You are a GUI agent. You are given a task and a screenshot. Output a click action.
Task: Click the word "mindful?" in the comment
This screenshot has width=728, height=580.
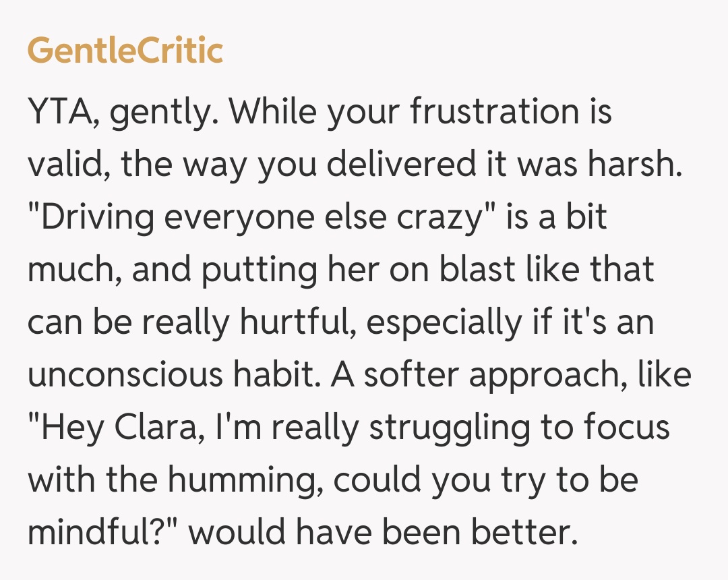106,533
